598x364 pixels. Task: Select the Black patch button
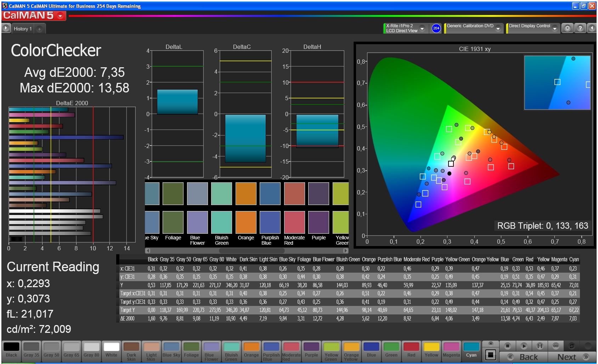pyautogui.click(x=11, y=351)
